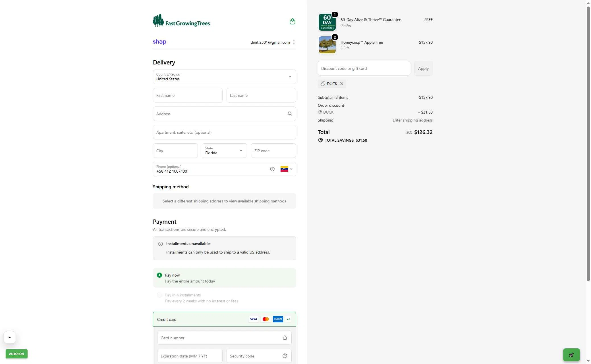The width and height of the screenshot is (591, 364).
Task: Click the +4 more cards badge
Action: pyautogui.click(x=288, y=319)
